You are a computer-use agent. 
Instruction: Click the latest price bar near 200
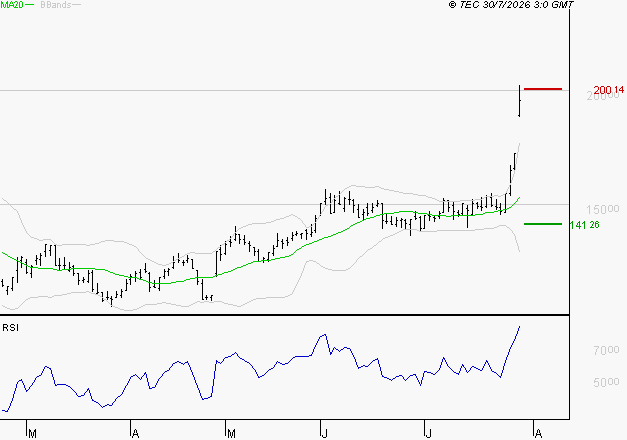519,101
